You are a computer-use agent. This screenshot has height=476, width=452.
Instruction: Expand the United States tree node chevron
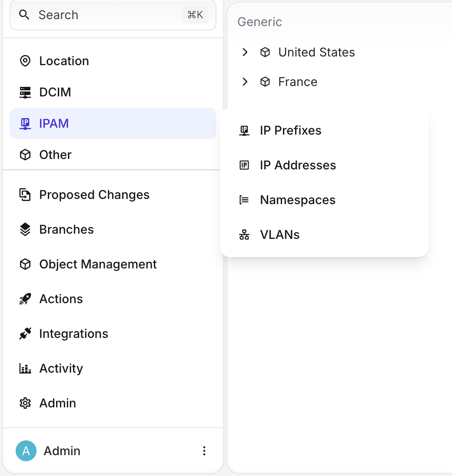[x=245, y=52]
